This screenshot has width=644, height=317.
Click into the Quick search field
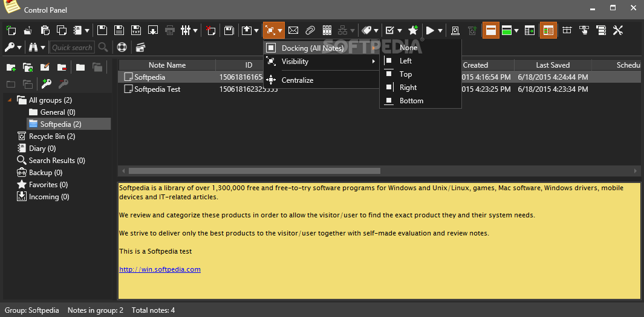pyautogui.click(x=72, y=47)
